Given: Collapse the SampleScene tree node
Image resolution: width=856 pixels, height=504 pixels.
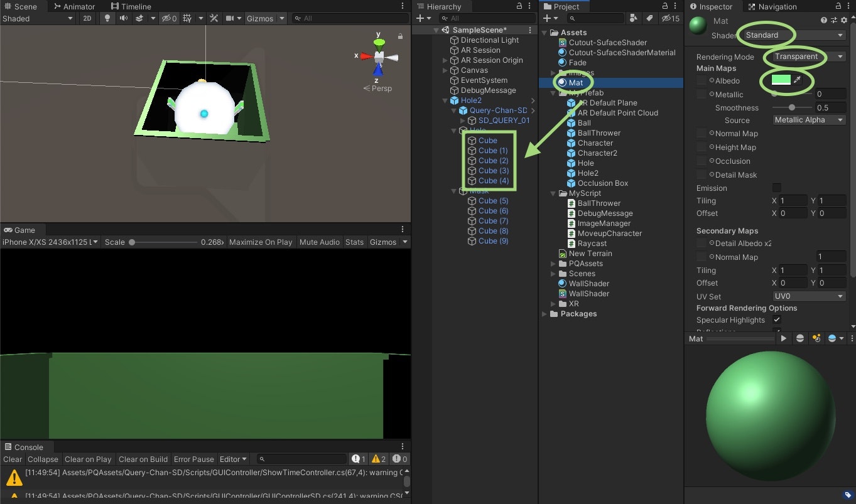Looking at the screenshot, I should pos(436,30).
